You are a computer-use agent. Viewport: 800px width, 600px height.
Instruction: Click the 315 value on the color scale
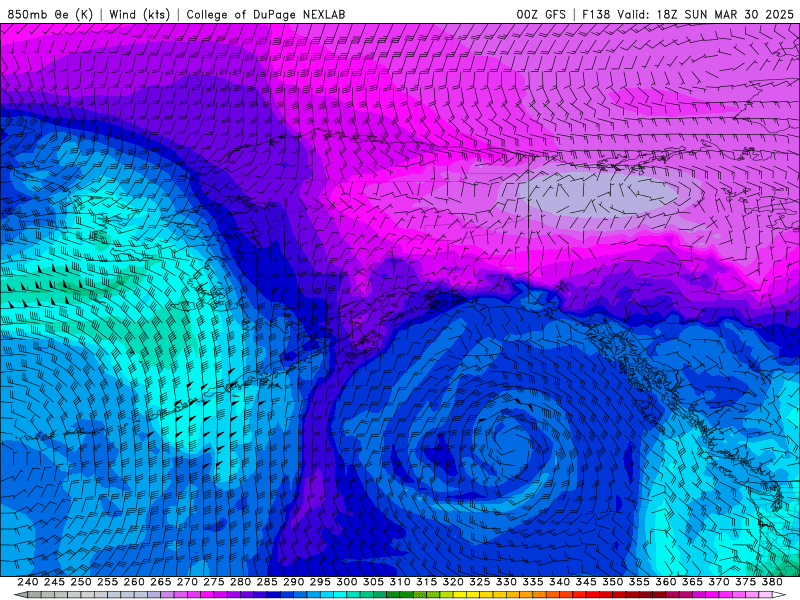coord(426,582)
